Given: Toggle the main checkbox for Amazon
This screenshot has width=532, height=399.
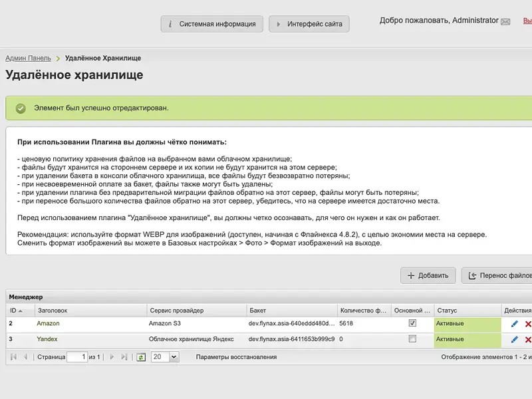Looking at the screenshot, I should [x=412, y=323].
